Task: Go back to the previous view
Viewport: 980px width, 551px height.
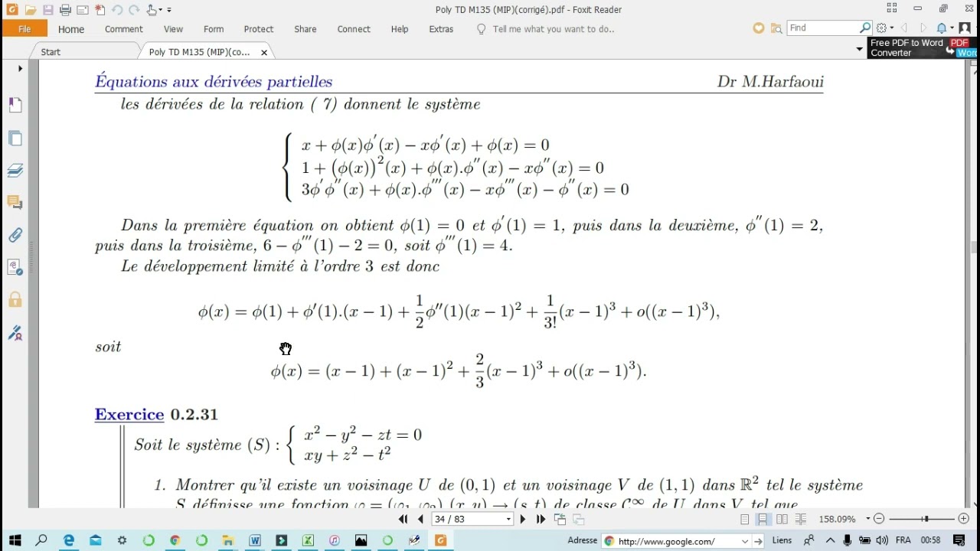Action: [560, 519]
